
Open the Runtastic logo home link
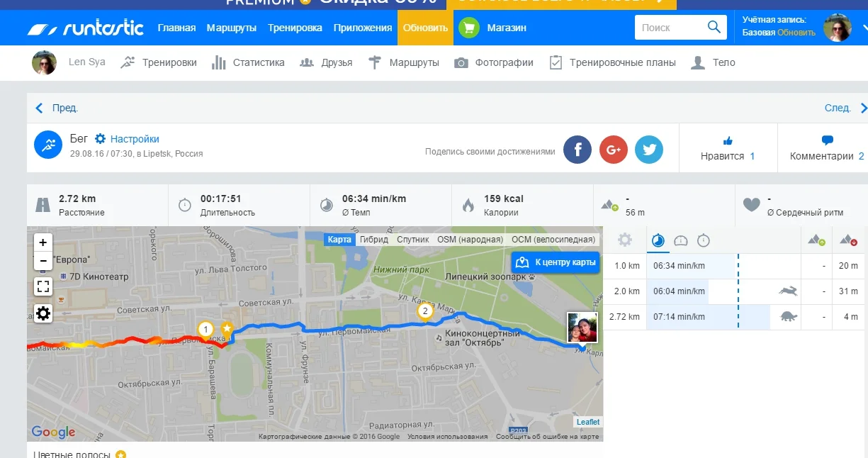pyautogui.click(x=85, y=28)
